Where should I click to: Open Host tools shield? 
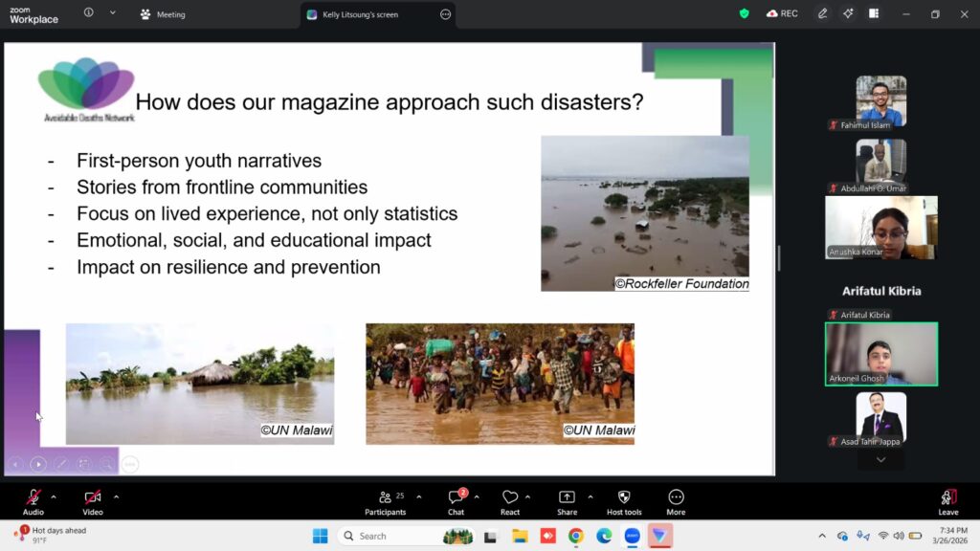(624, 501)
